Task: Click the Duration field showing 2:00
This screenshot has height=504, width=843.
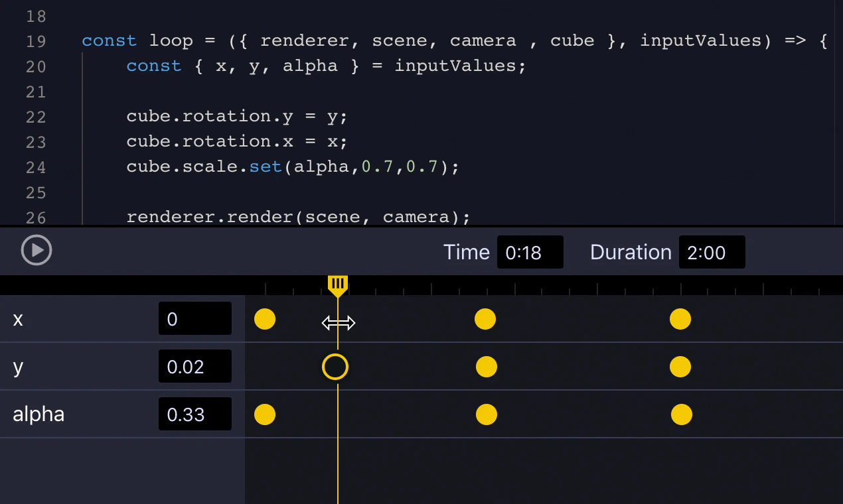Action: pyautogui.click(x=712, y=252)
